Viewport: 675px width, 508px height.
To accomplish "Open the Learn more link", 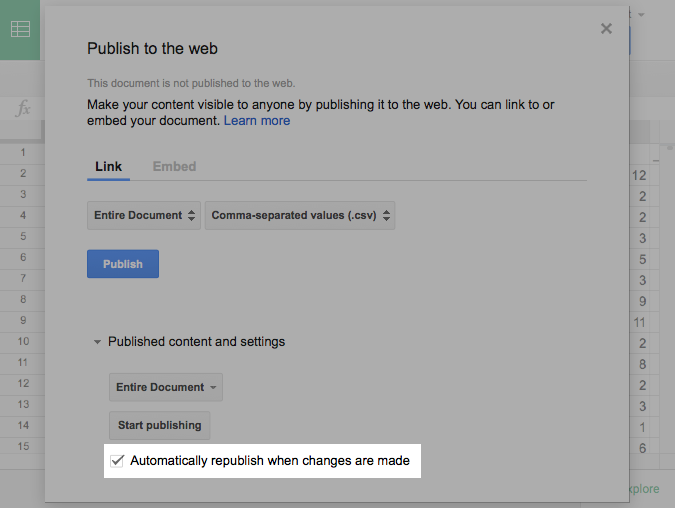I will pos(257,121).
